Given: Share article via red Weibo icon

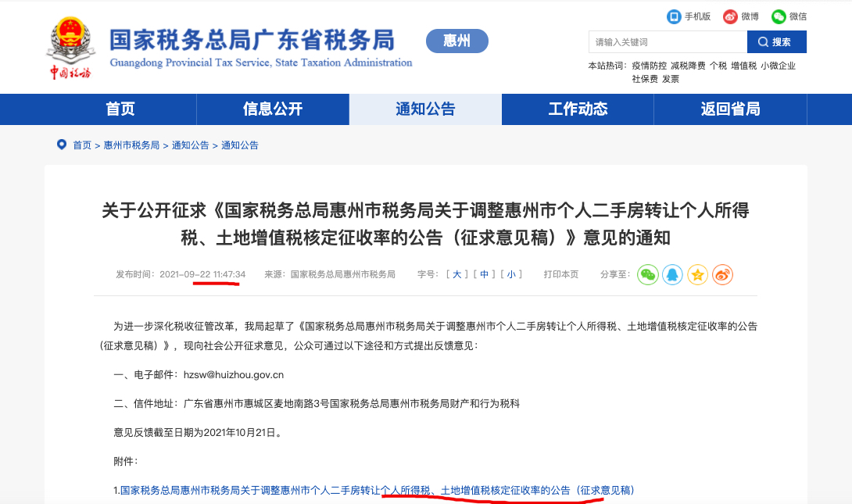Looking at the screenshot, I should (x=722, y=274).
